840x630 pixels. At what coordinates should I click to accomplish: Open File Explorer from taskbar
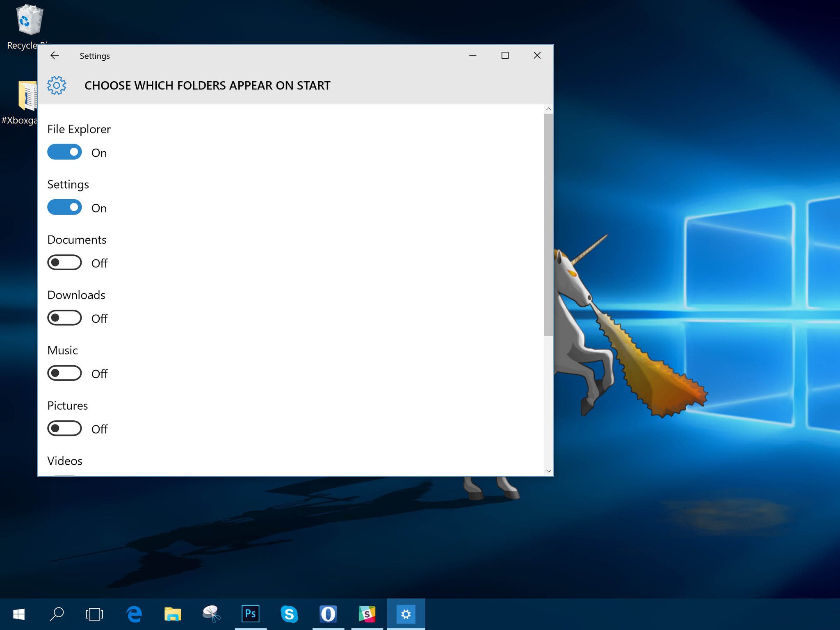tap(173, 614)
